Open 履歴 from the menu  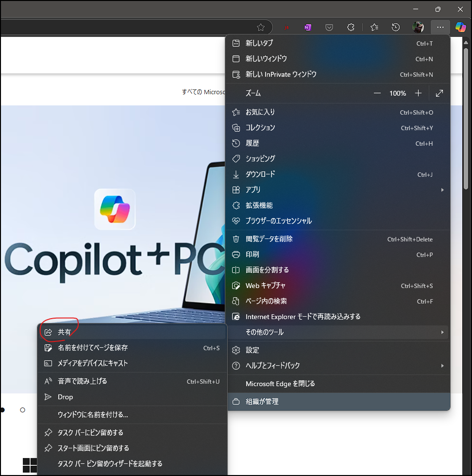click(x=338, y=143)
